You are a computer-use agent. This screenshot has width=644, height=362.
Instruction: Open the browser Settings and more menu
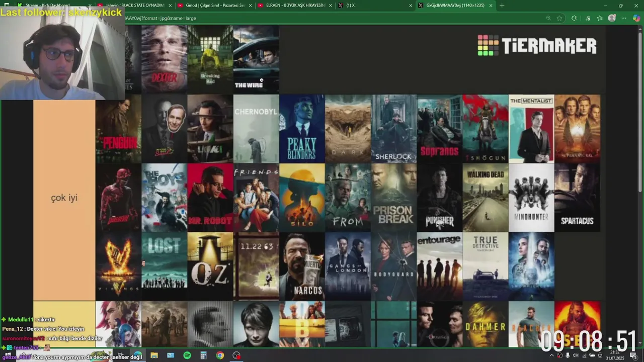click(x=624, y=18)
